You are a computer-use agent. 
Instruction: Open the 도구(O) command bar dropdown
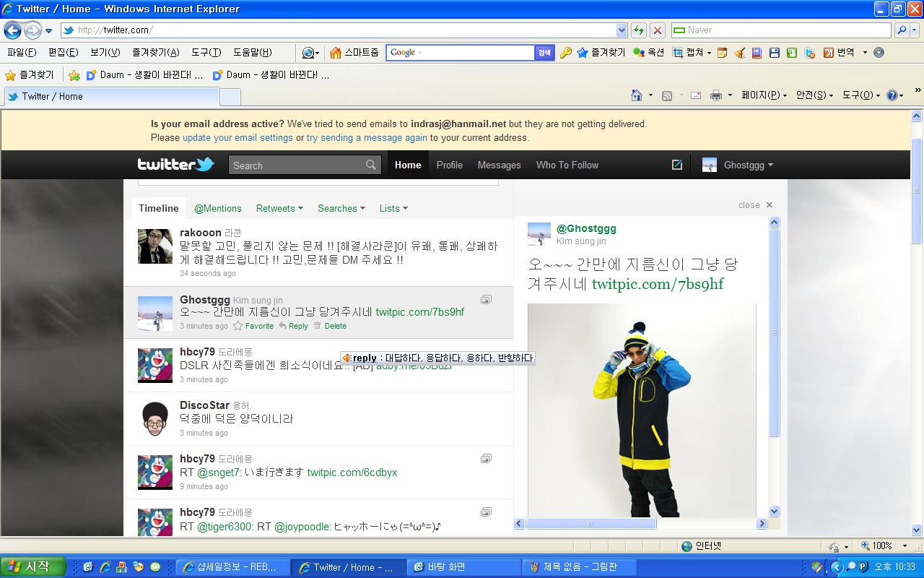tap(861, 95)
